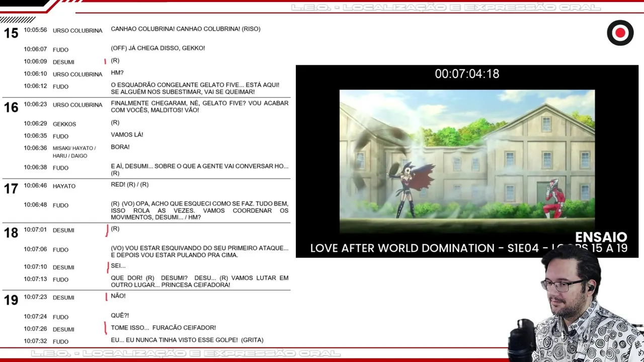Click timecode 10:07:01
Screen dimensions: 644x362
35,230
